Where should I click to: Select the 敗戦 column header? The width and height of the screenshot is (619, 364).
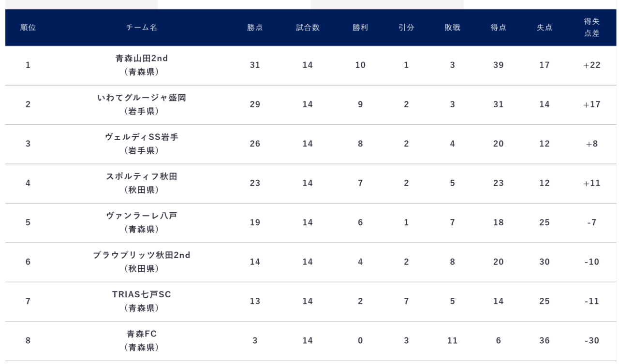(x=452, y=28)
